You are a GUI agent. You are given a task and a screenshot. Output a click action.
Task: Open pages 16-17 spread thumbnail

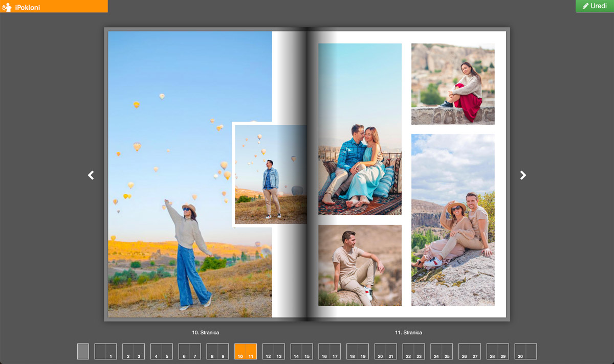click(x=330, y=351)
